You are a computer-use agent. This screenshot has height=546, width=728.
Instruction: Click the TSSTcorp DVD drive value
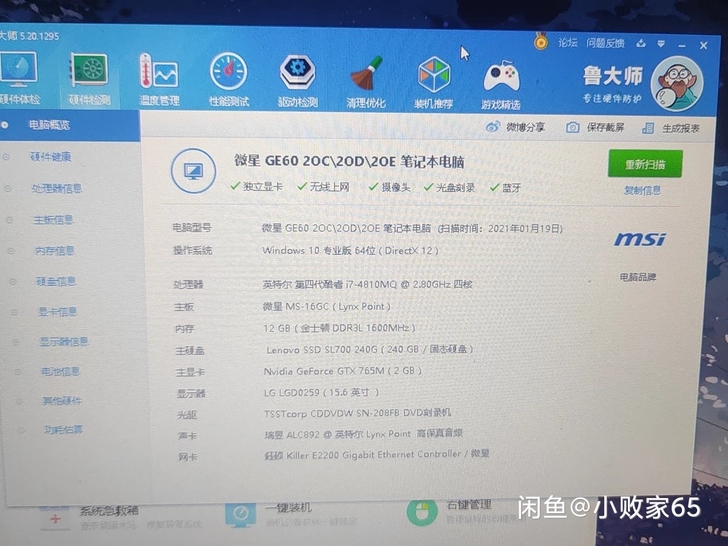(x=357, y=413)
